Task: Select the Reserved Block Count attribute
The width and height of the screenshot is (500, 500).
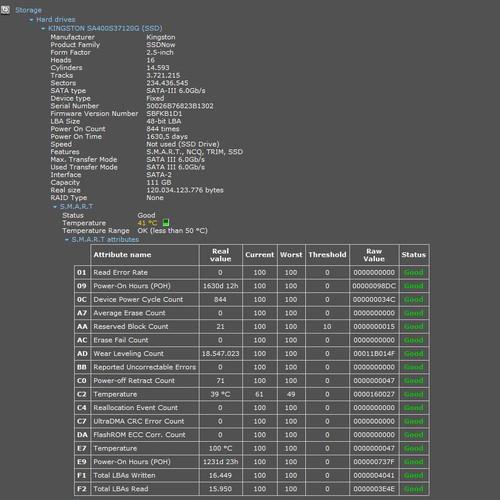Action: [131, 327]
